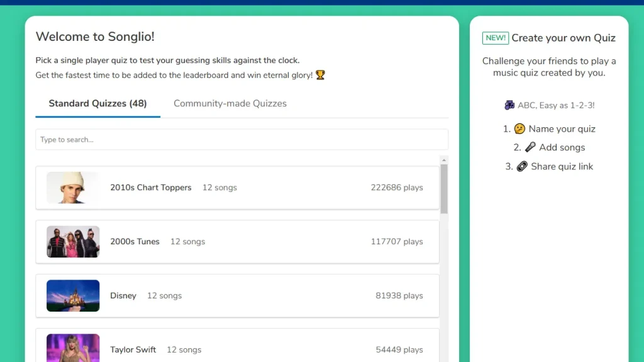Viewport: 644px width, 362px height.
Task: Click the Create your own Quiz heading
Action: pos(563,38)
